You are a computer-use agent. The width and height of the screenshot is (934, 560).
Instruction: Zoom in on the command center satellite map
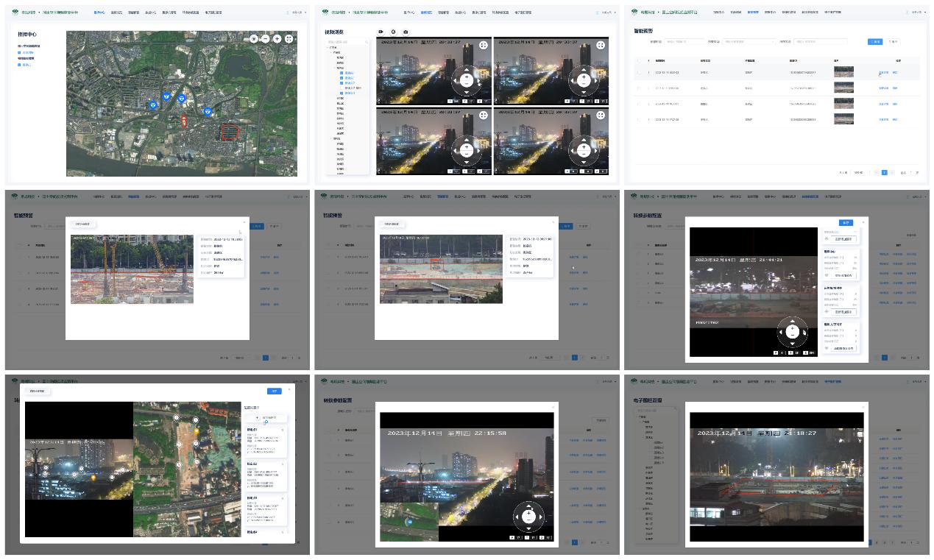(277, 39)
